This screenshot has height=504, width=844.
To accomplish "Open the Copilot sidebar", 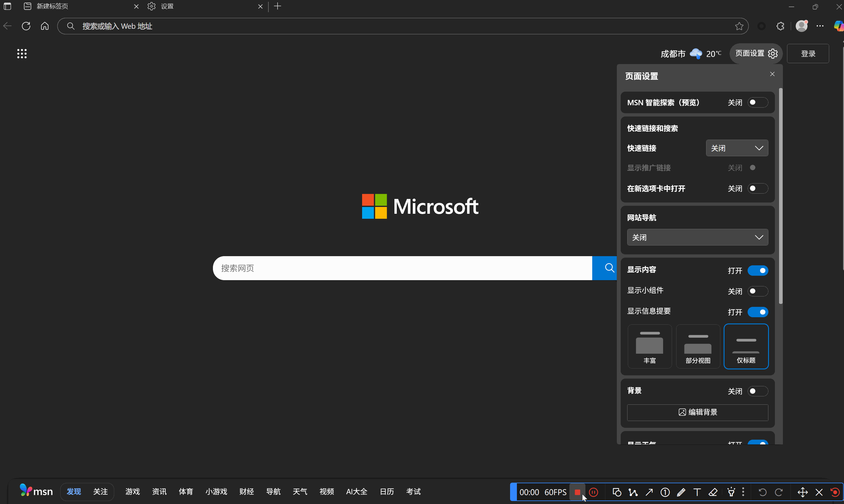I will coord(838,26).
